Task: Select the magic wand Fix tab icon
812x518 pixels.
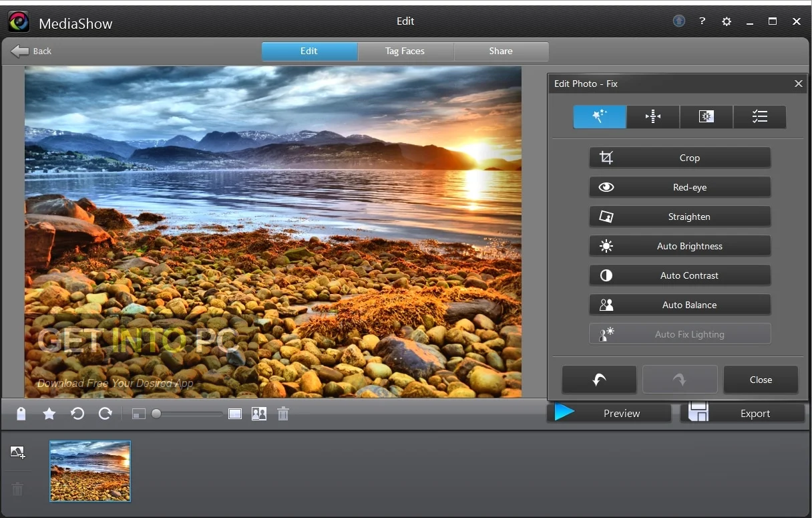Action: [599, 116]
